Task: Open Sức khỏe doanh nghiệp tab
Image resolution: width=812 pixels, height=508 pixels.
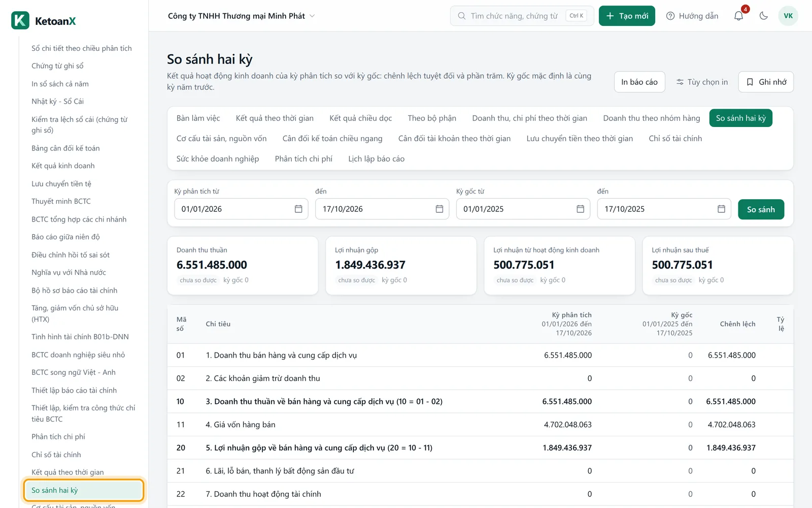Action: 218,158
